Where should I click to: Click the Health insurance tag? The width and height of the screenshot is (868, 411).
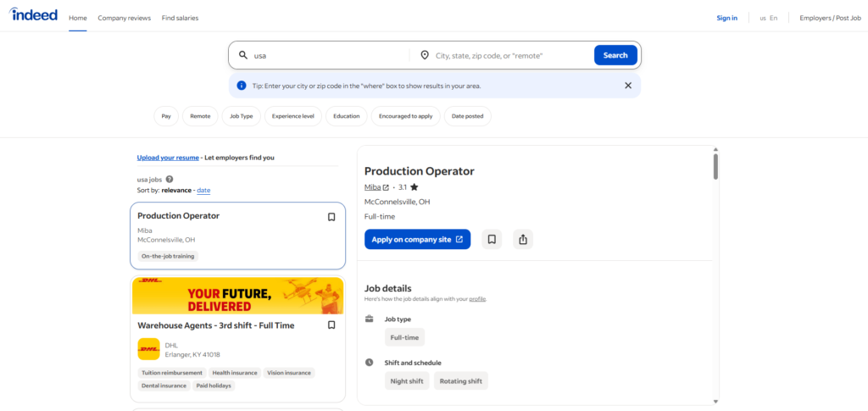tap(235, 373)
